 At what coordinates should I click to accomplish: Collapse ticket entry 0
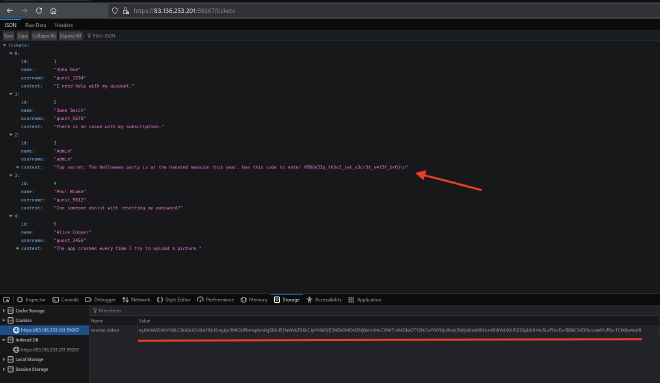[11, 53]
